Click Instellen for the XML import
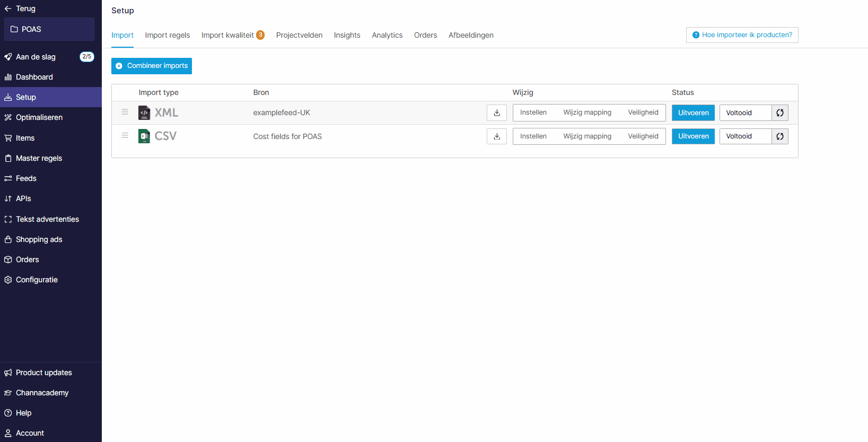Screen dimensions: 868x442 pos(533,112)
